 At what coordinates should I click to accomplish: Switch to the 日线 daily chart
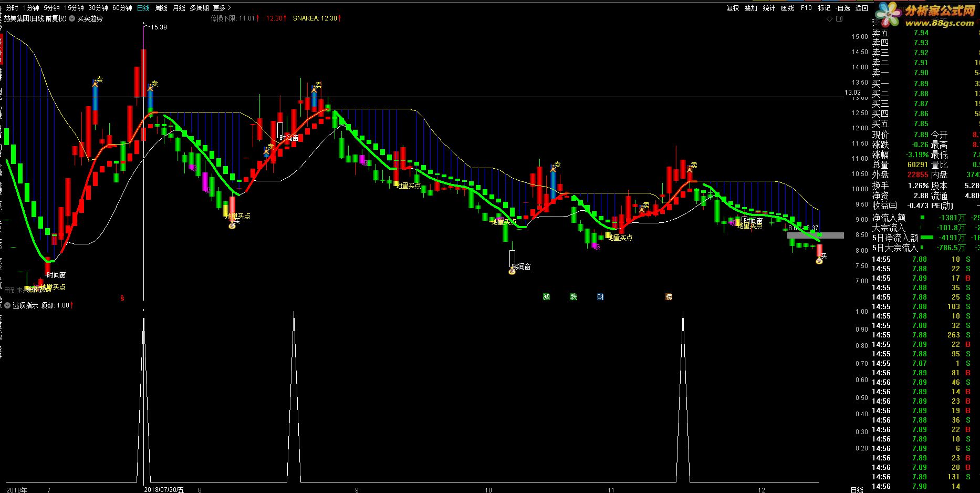point(143,8)
